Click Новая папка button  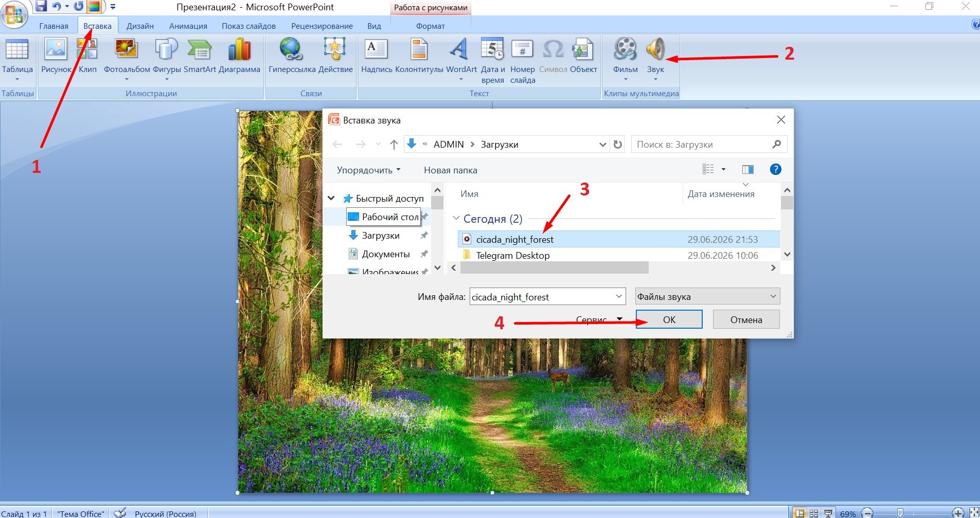[451, 170]
